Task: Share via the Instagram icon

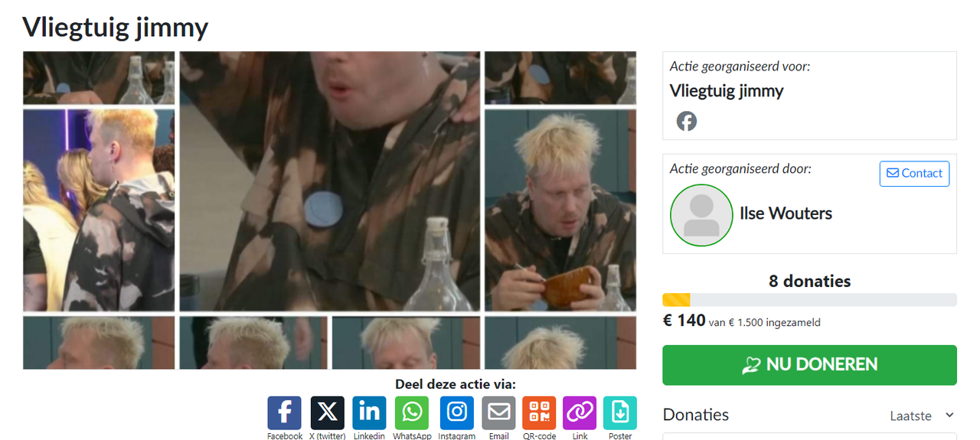Action: (456, 412)
